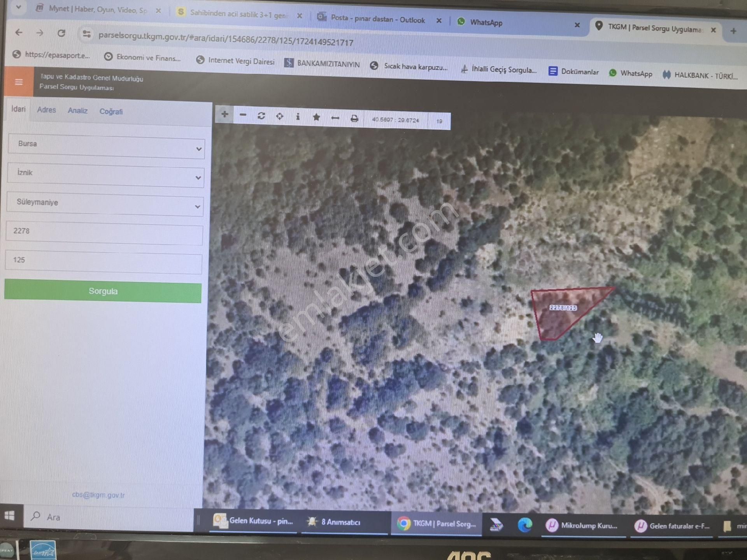The height and width of the screenshot is (560, 747).
Task: Open Microsoft Edge from taskbar
Action: (524, 525)
